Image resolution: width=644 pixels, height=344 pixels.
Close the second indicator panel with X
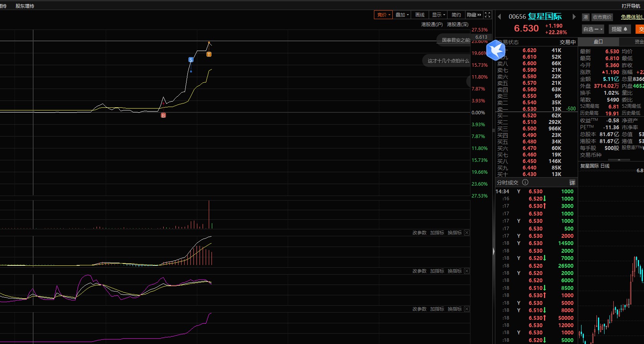point(467,271)
